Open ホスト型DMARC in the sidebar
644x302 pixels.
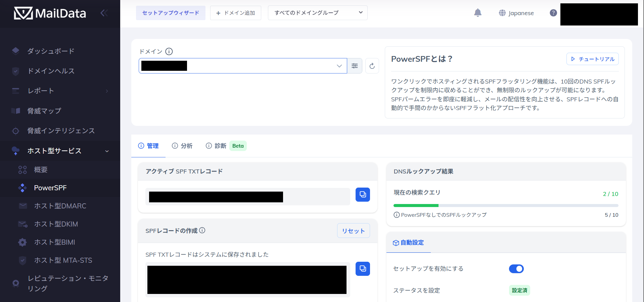(60, 206)
